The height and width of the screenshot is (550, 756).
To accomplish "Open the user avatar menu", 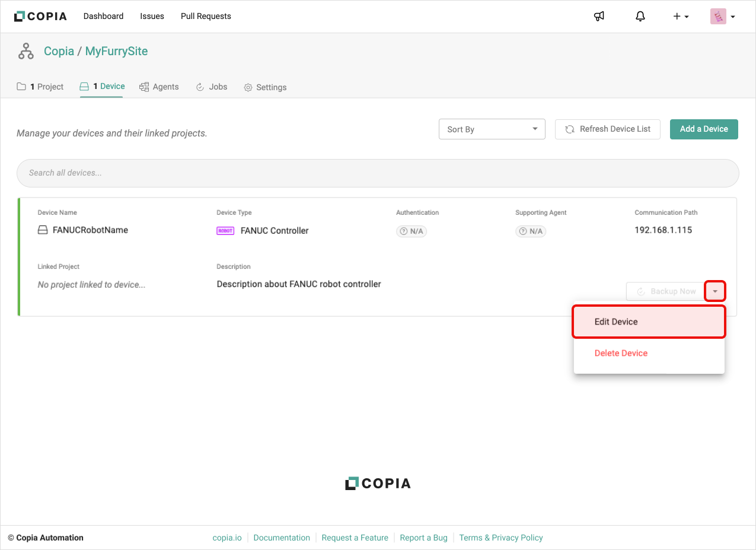I will (722, 17).
